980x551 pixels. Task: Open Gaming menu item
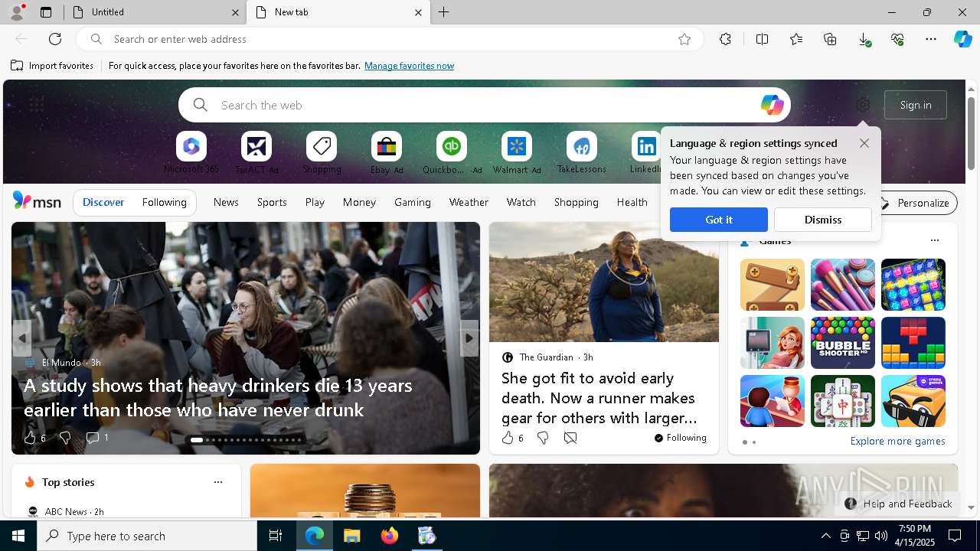pyautogui.click(x=413, y=202)
